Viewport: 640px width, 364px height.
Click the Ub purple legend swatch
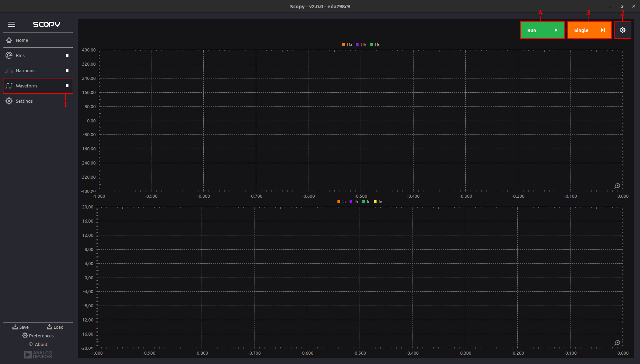pyautogui.click(x=357, y=45)
